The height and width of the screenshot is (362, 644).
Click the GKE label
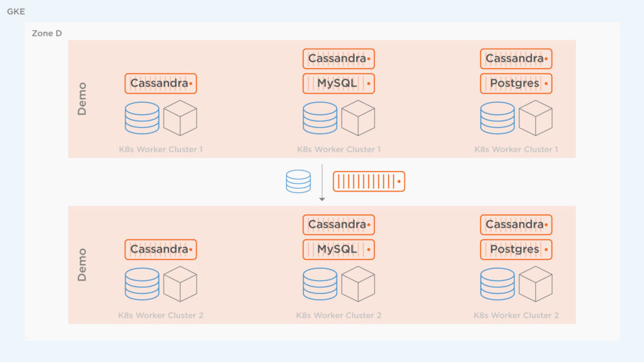tap(16, 11)
